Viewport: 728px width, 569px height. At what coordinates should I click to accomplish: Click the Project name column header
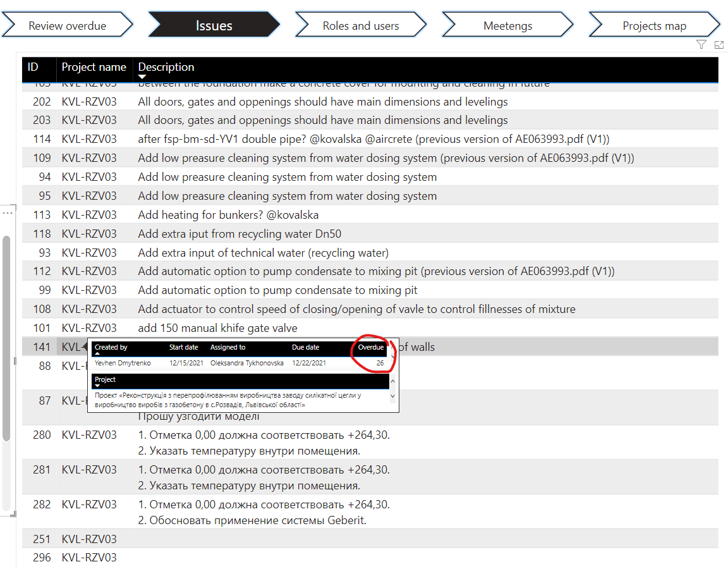(x=94, y=67)
